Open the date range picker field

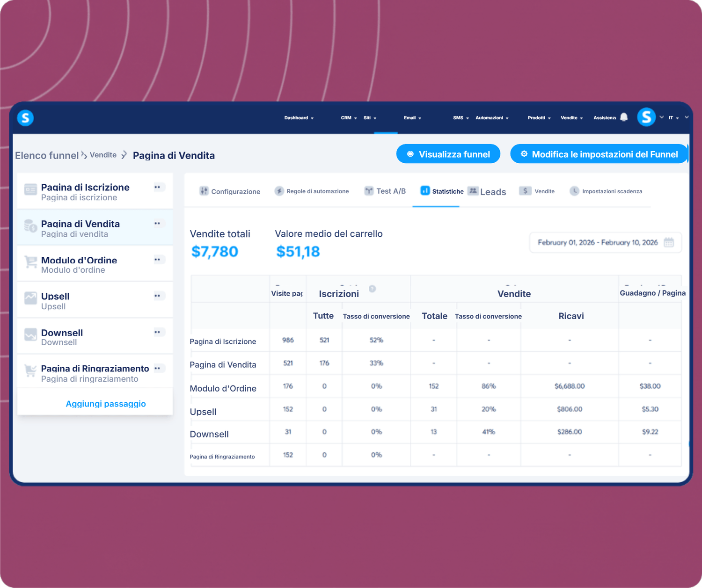point(606,242)
